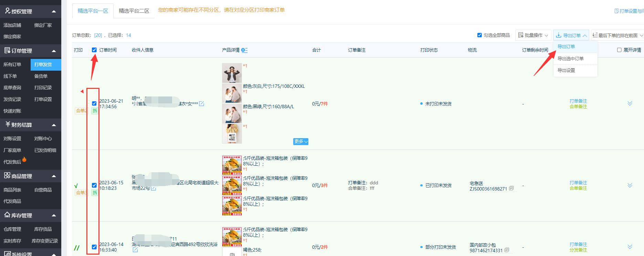
Task: Expand 更多 products on the first order
Action: pyautogui.click(x=300, y=142)
